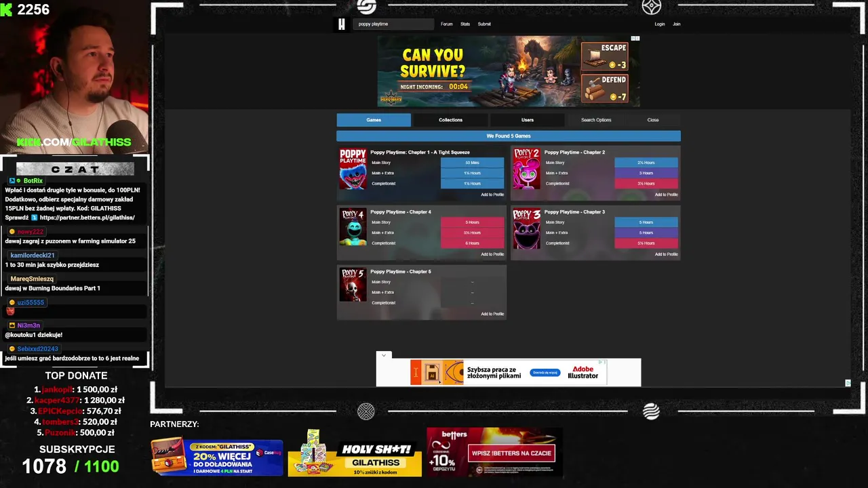Open the partner.betters.pl link in chat
The width and height of the screenshot is (868, 488).
pos(87,218)
